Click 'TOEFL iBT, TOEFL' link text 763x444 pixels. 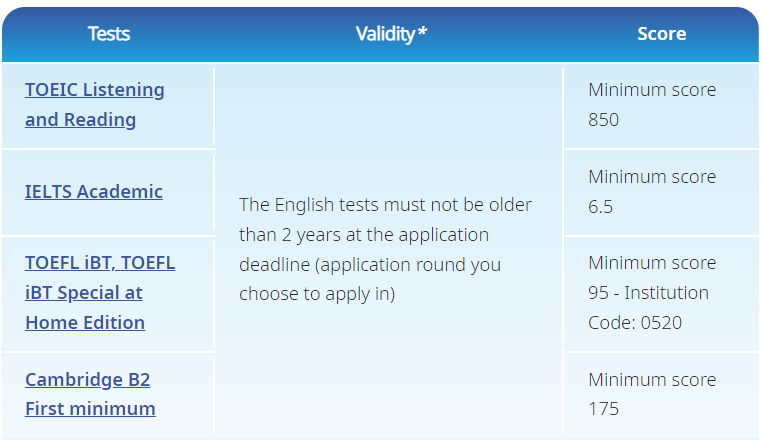100,262
